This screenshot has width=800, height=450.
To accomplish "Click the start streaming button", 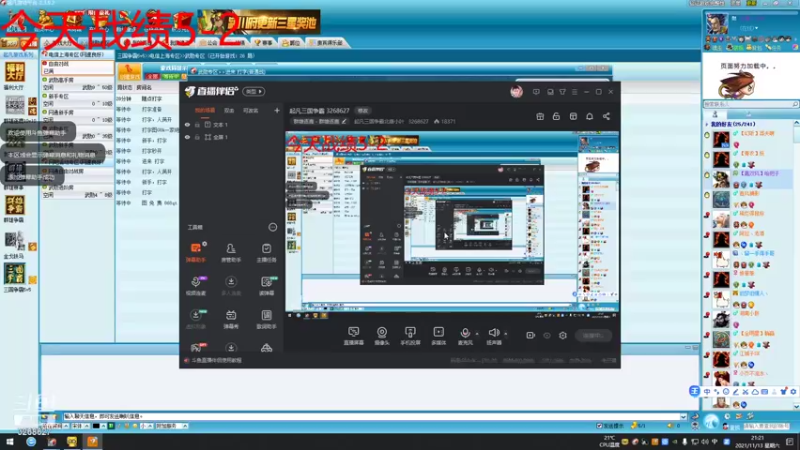I will coord(593,335).
